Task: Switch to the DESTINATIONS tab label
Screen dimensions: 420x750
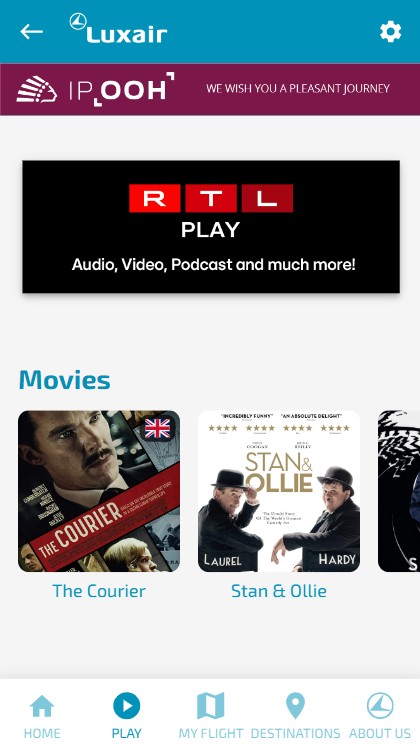Action: 295,733
